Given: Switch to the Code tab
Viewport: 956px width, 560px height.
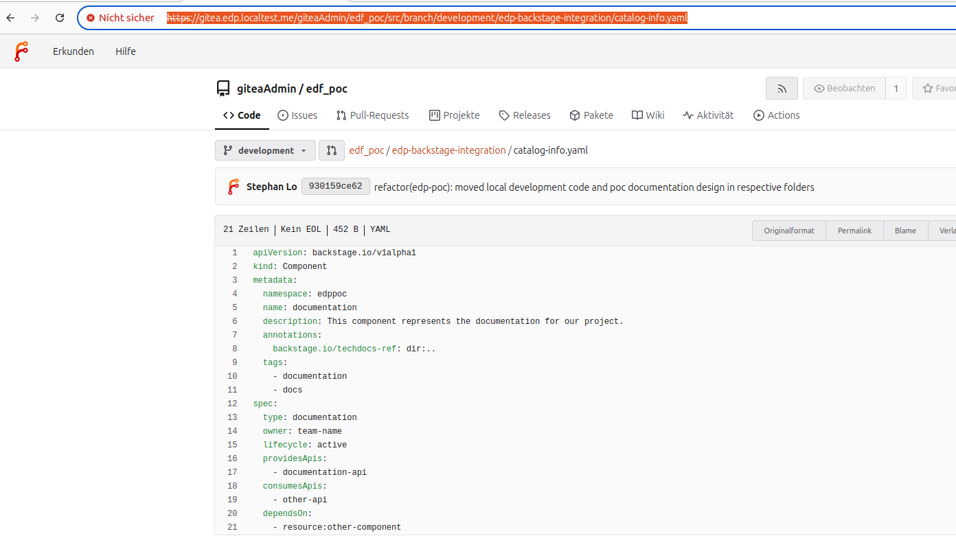Looking at the screenshot, I should coord(242,115).
